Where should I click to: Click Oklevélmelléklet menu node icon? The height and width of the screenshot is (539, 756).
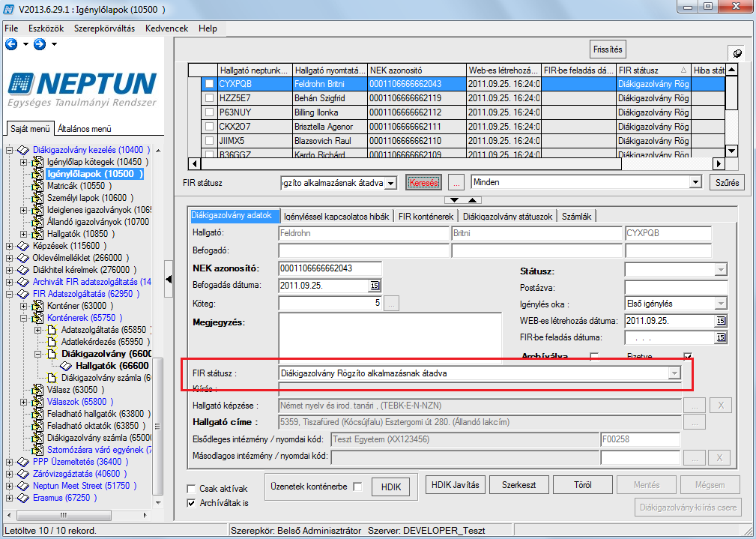point(23,258)
